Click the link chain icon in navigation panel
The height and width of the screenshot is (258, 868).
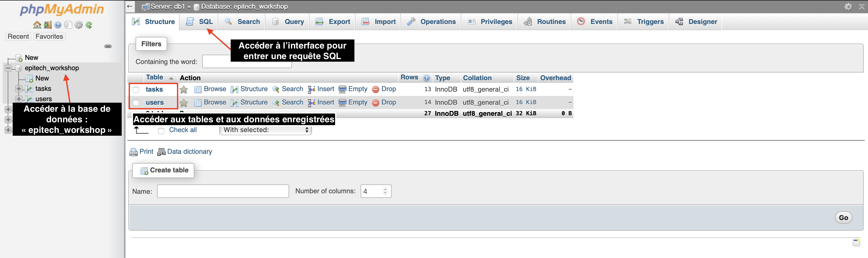tap(108, 46)
